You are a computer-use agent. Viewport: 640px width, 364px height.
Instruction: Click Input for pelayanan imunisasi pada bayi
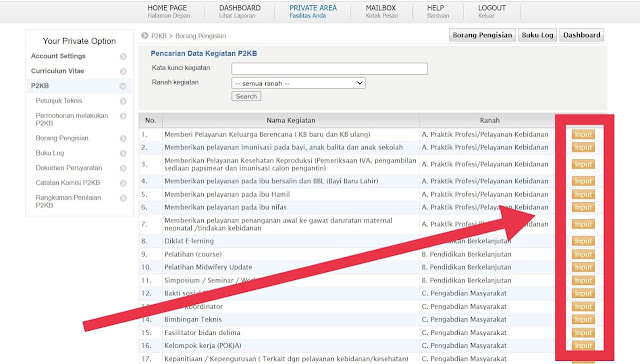point(583,147)
